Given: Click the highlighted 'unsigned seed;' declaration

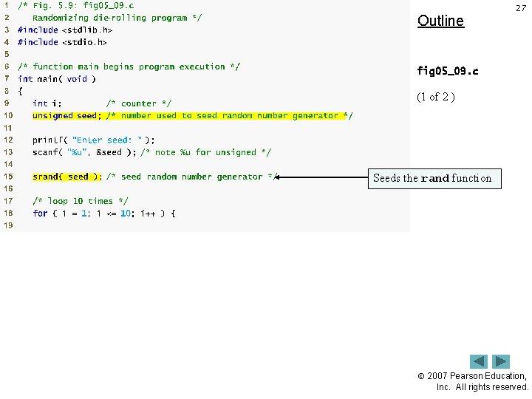Looking at the screenshot, I should [x=66, y=116].
